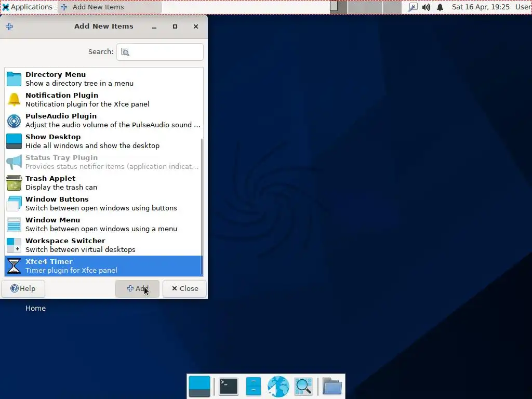
Task: Click the plugin list vertical scrollbar
Action: point(202,207)
